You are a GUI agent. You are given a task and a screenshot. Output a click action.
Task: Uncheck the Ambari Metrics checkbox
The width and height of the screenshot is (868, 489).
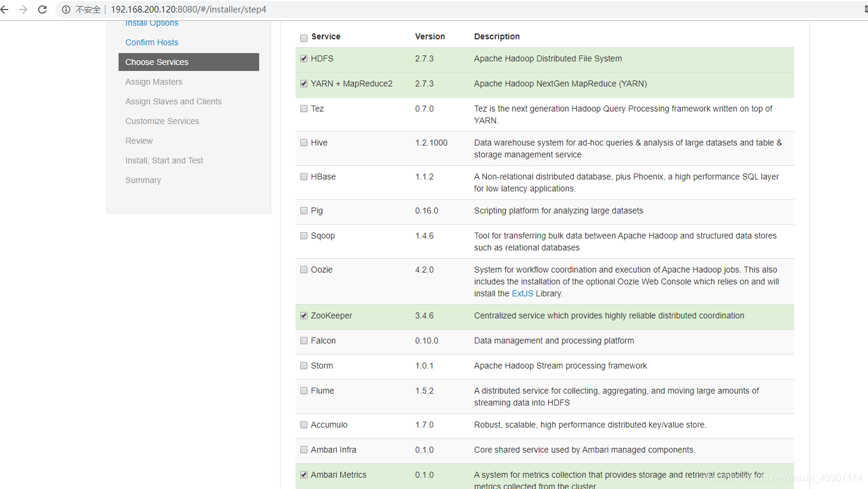[304, 475]
